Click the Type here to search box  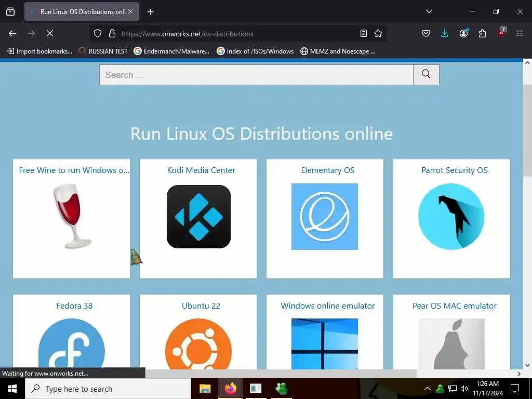point(108,389)
